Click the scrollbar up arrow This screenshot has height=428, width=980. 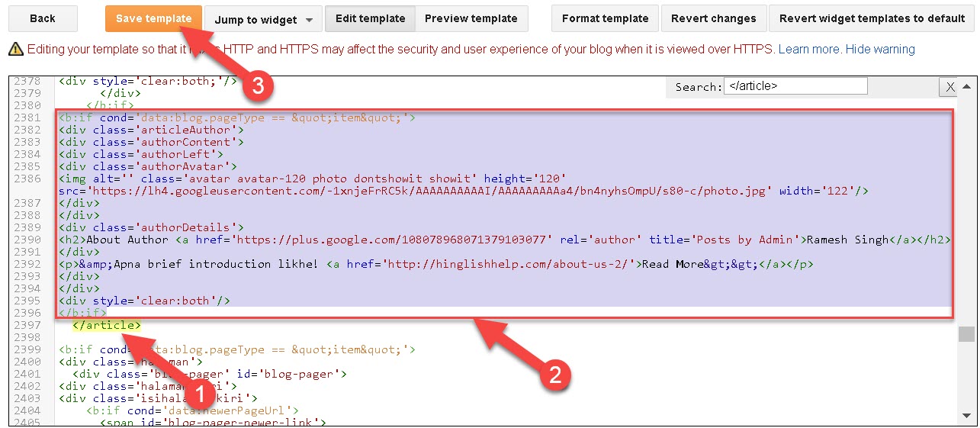tap(966, 86)
